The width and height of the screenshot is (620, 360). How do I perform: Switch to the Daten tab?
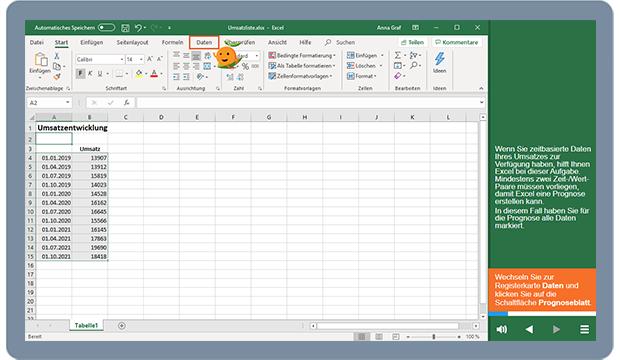(x=204, y=42)
